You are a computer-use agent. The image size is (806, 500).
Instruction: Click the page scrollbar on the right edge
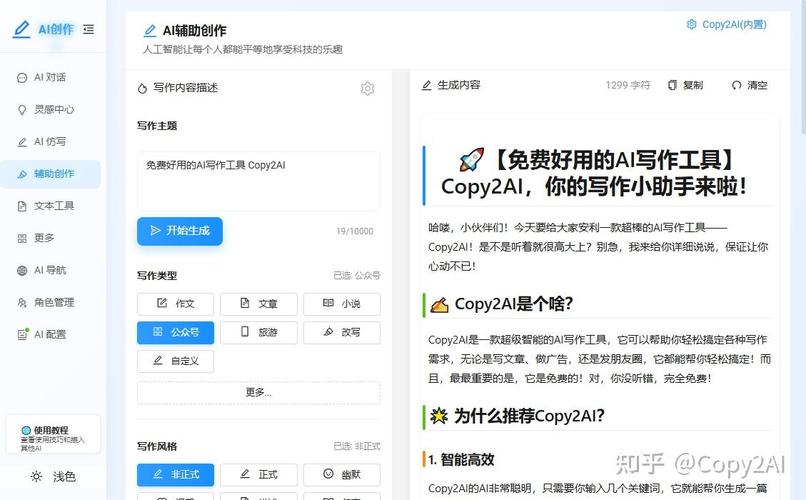(x=803, y=67)
